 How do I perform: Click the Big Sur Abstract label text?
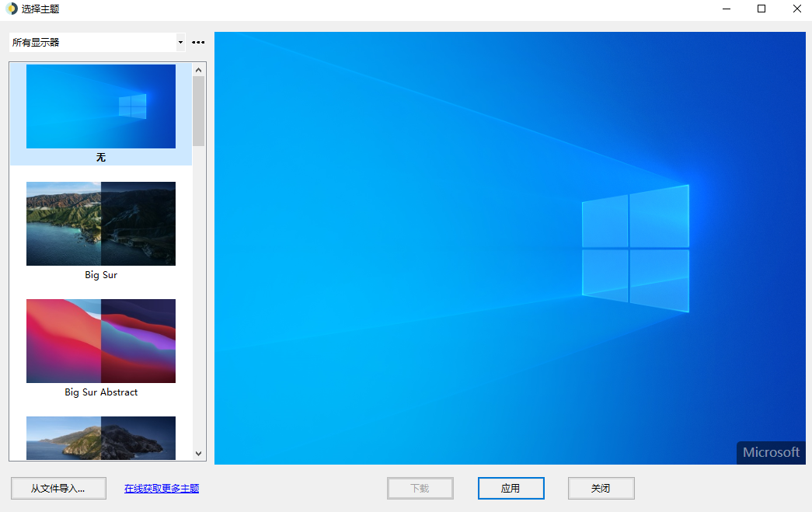coord(101,392)
